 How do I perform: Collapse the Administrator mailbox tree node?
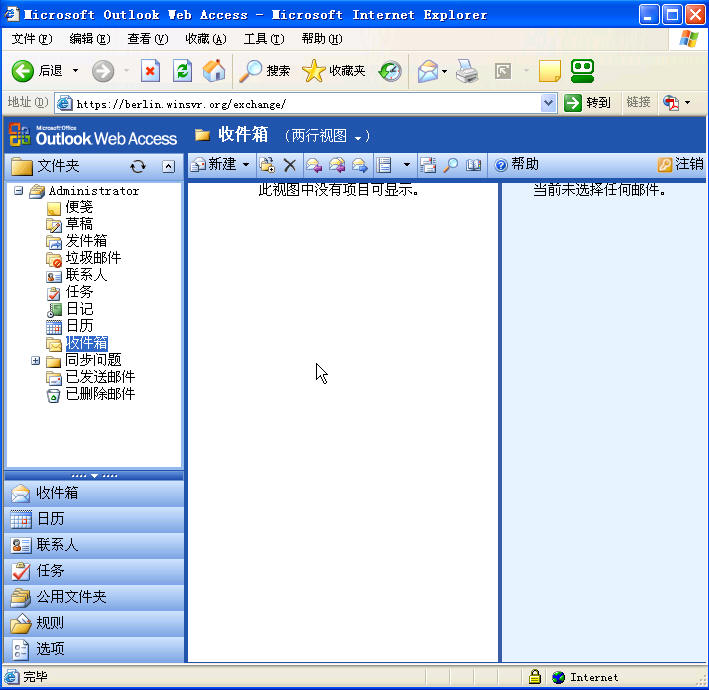click(19, 191)
